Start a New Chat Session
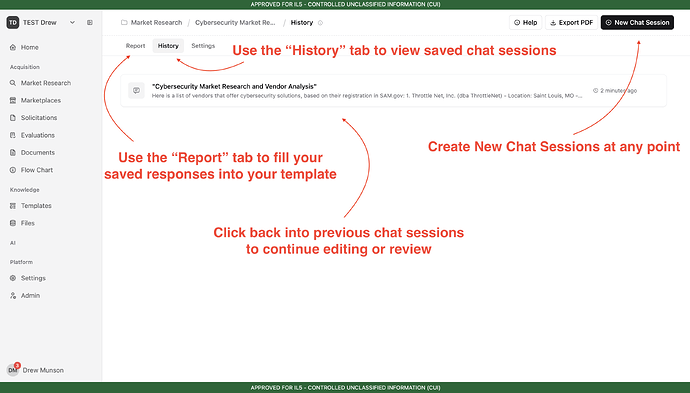This screenshot has width=690, height=393. (637, 22)
